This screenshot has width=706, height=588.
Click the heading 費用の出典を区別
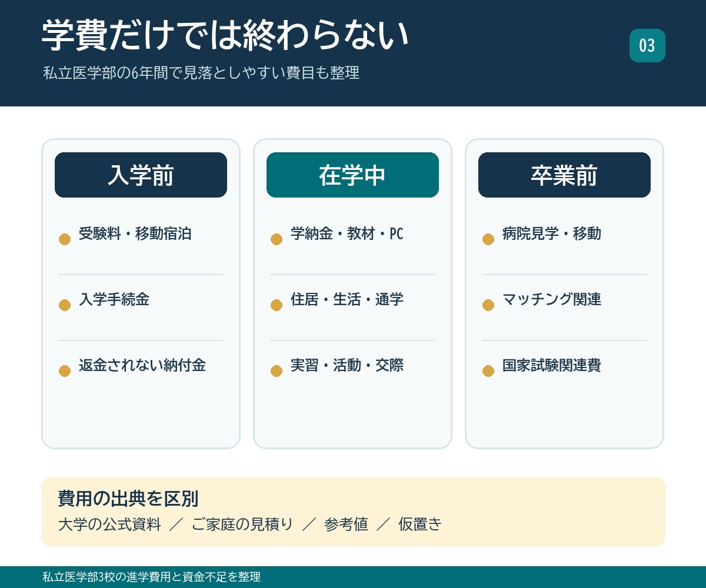pos(128,499)
